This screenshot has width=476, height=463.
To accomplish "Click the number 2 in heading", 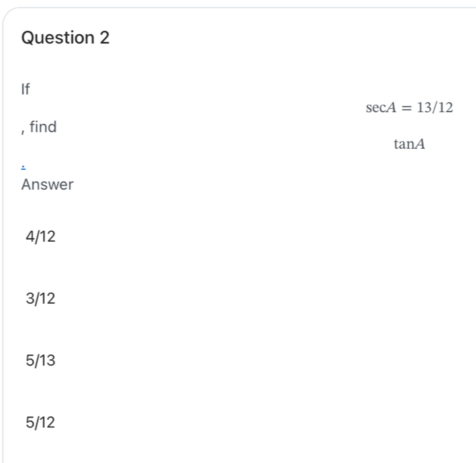I will [x=104, y=38].
